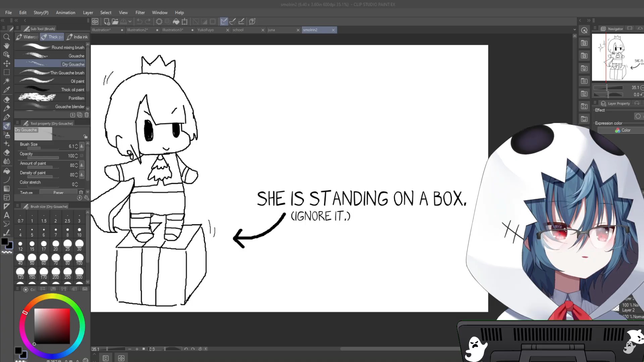Open the Filter menu
The image size is (644, 362).
[x=140, y=12]
